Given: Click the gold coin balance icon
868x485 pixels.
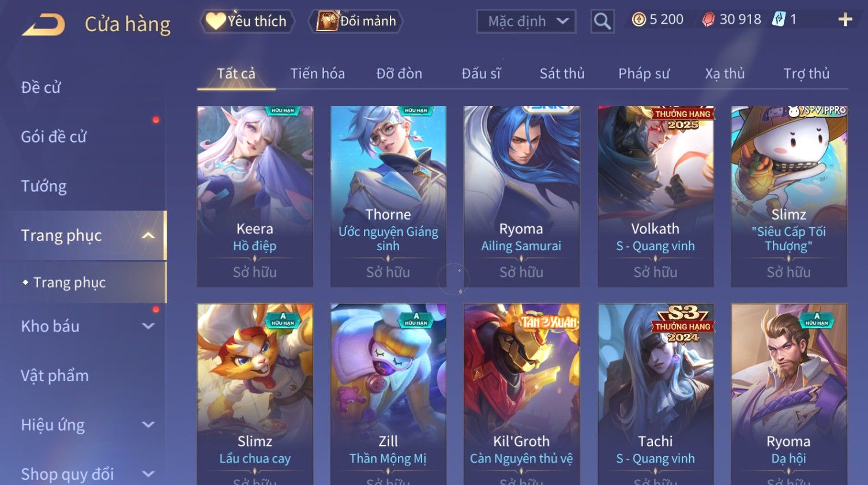Looking at the screenshot, I should [638, 20].
